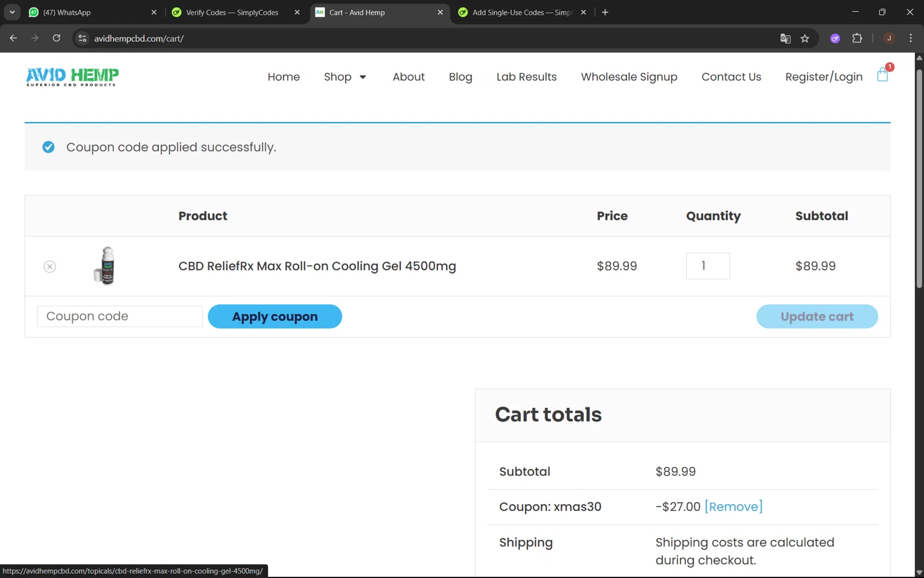Open the shopping cart bag icon
The height and width of the screenshot is (578, 924).
[883, 75]
